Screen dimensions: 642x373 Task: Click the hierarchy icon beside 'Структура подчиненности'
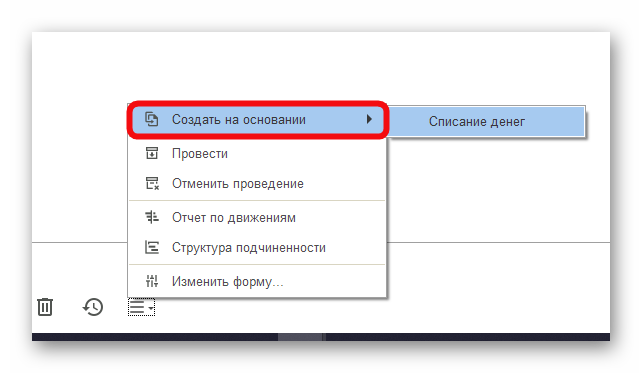pyautogui.click(x=152, y=247)
